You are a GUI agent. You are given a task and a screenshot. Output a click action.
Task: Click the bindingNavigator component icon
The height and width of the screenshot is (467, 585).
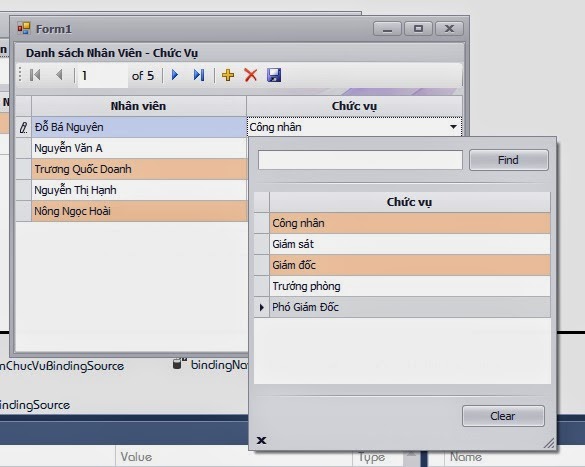click(180, 364)
